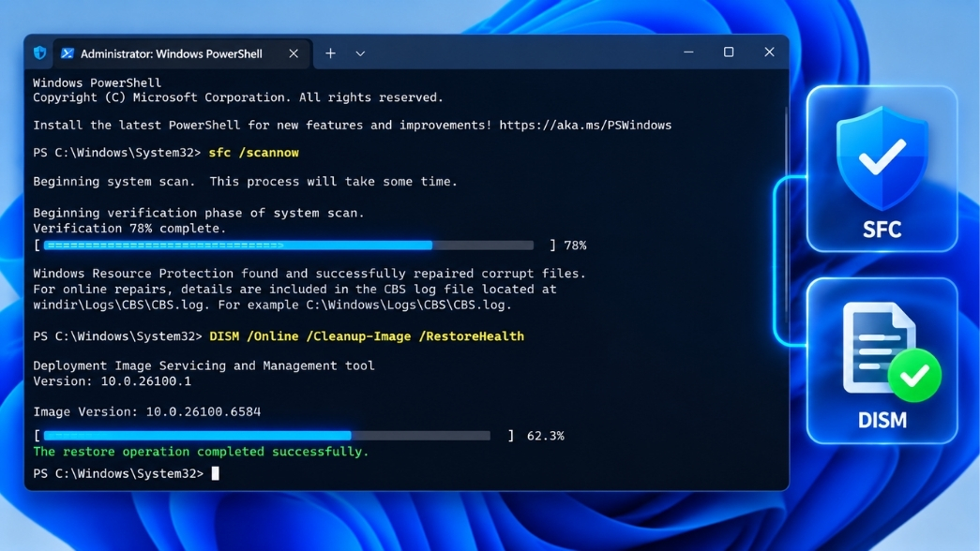Click the SFC shield checkmark icon
The height and width of the screenshot is (551, 980).
[882, 158]
